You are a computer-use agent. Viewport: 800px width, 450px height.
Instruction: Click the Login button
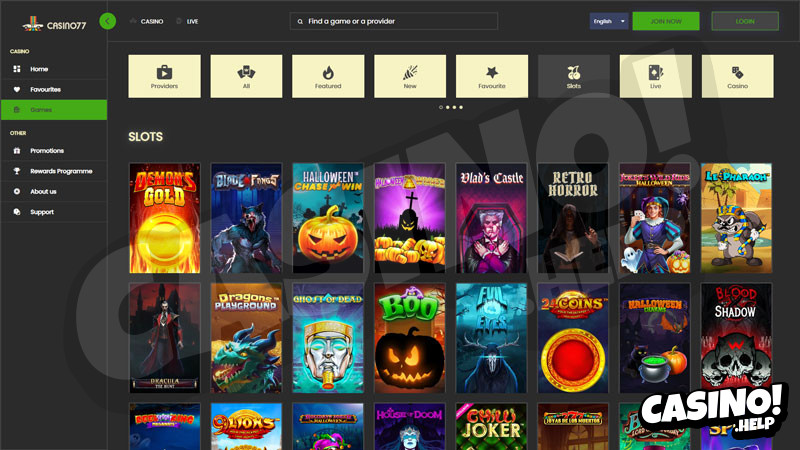745,21
